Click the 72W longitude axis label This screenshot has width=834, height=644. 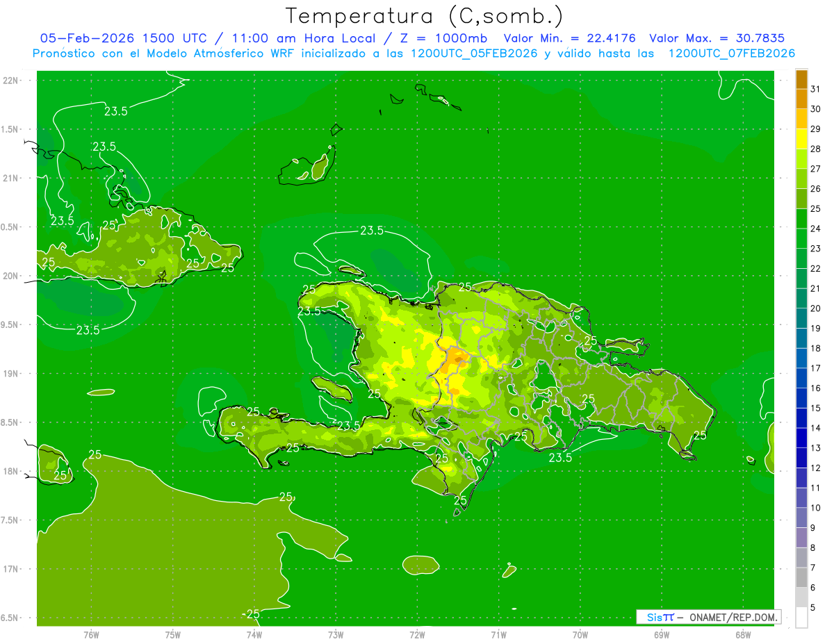coord(417,635)
